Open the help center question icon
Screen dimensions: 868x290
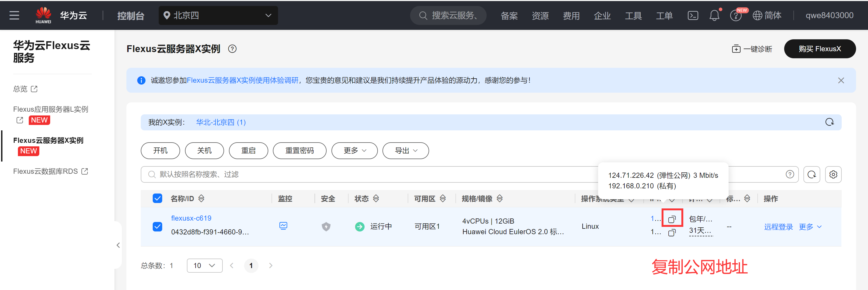click(736, 15)
